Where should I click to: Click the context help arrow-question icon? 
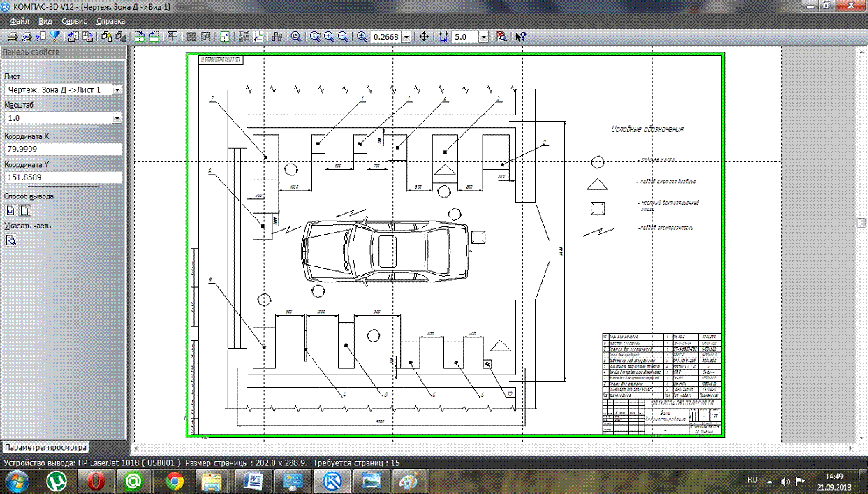pyautogui.click(x=520, y=36)
